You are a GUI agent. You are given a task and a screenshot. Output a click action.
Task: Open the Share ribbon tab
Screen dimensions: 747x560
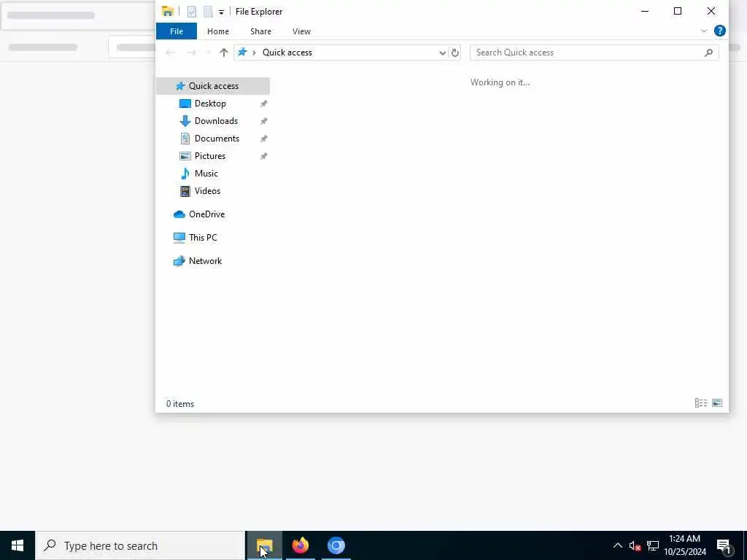point(260,31)
